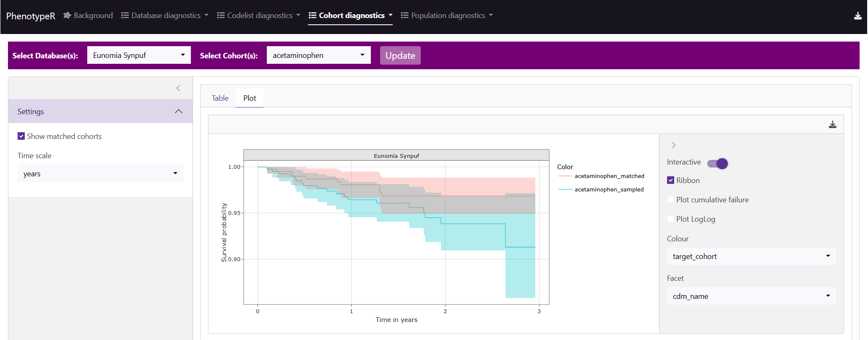Uncheck Show matched cohorts
Screen dimensions: 868x340
coord(21,136)
